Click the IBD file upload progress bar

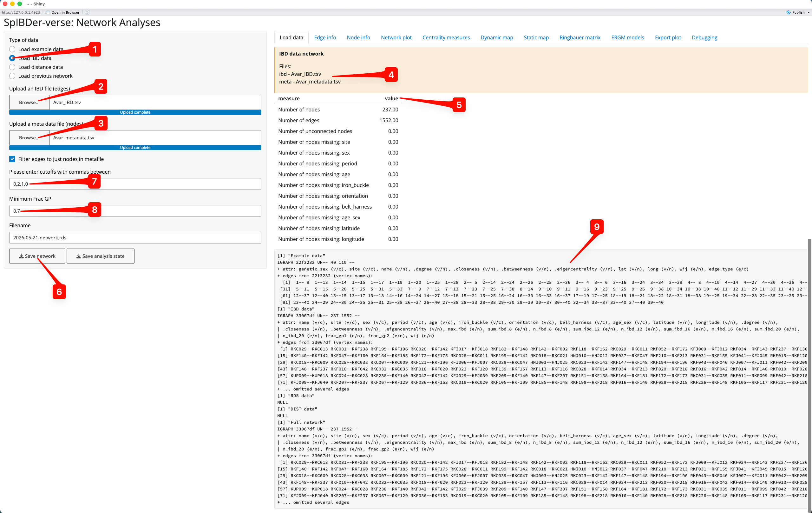pos(135,112)
